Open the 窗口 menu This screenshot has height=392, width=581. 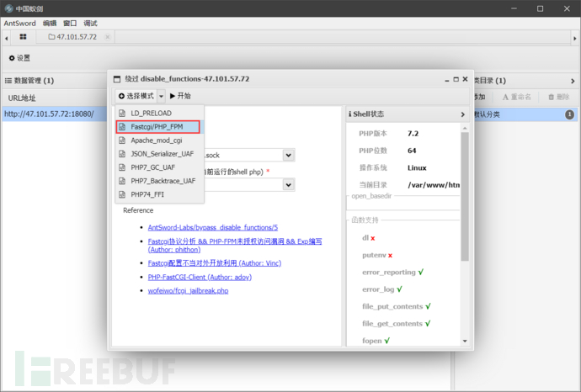[70, 24]
